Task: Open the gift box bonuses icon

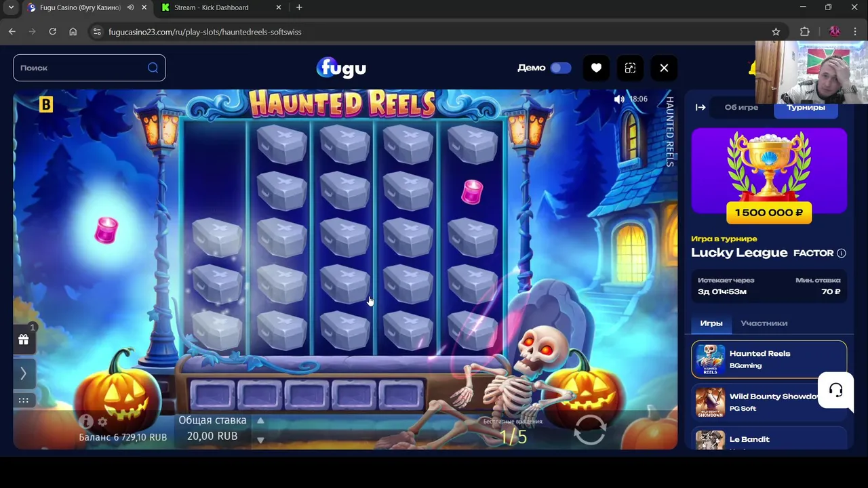Action: pyautogui.click(x=24, y=340)
